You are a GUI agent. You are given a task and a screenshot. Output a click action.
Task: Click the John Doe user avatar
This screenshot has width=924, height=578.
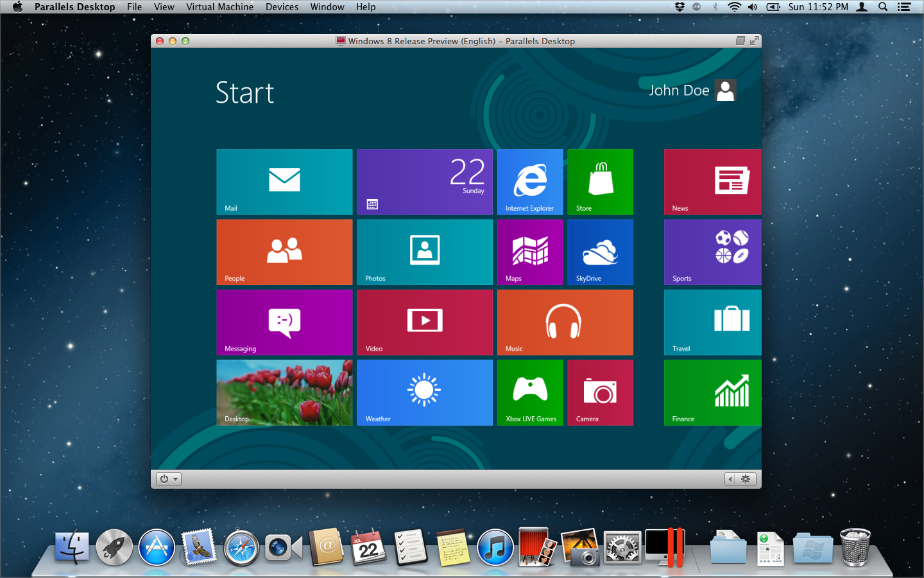[x=726, y=91]
